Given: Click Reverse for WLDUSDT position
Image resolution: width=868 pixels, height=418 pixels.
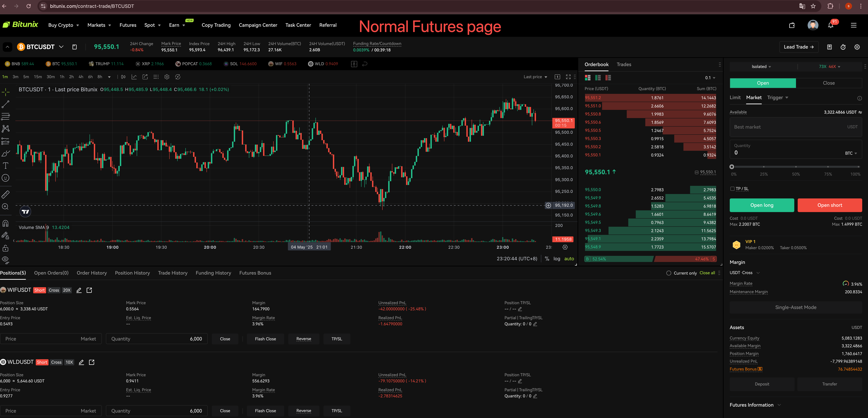Looking at the screenshot, I should (304, 411).
